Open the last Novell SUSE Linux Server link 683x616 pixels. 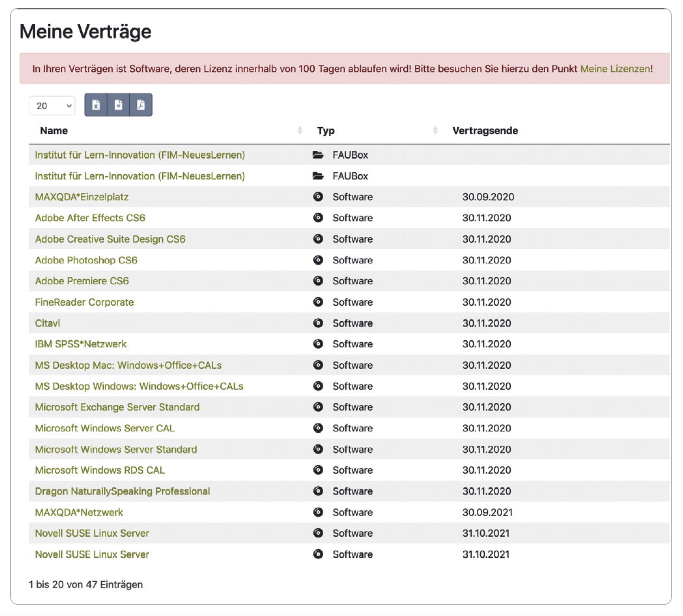click(92, 554)
